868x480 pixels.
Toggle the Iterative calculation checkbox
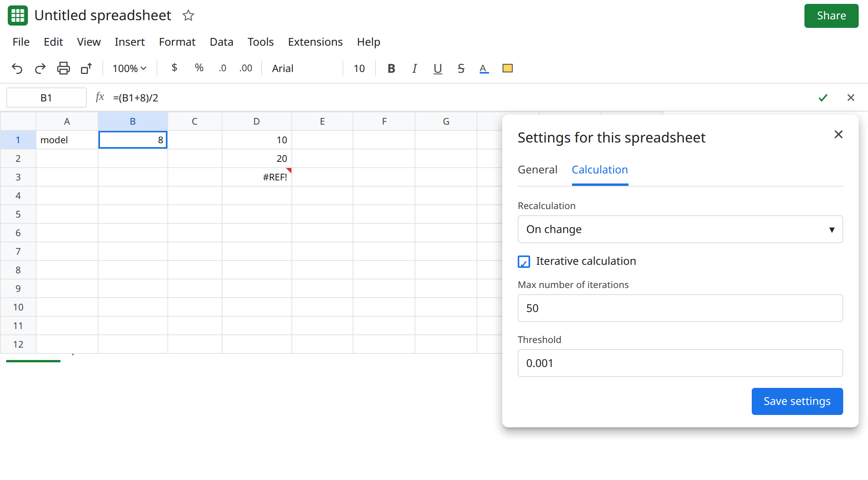tap(524, 262)
